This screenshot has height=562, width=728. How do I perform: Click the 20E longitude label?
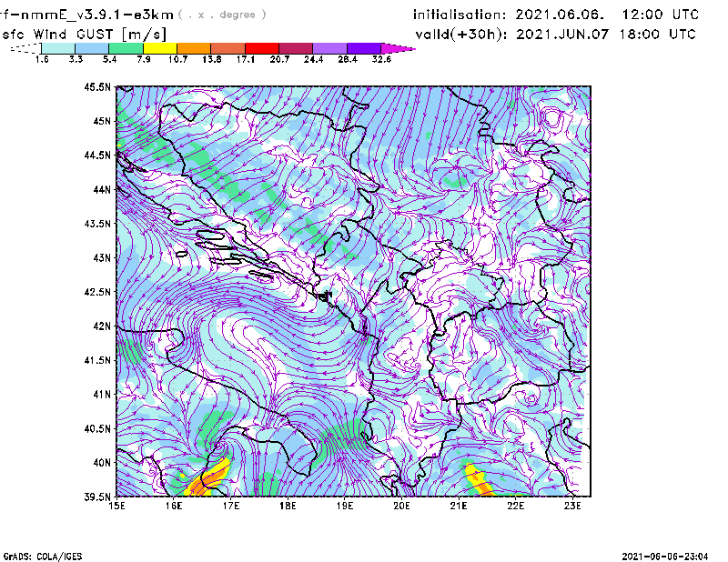tap(401, 506)
